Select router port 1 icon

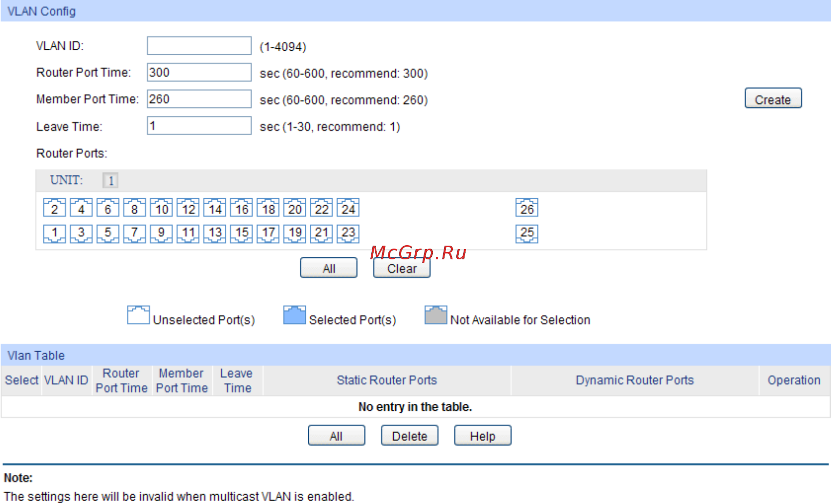pos(54,233)
